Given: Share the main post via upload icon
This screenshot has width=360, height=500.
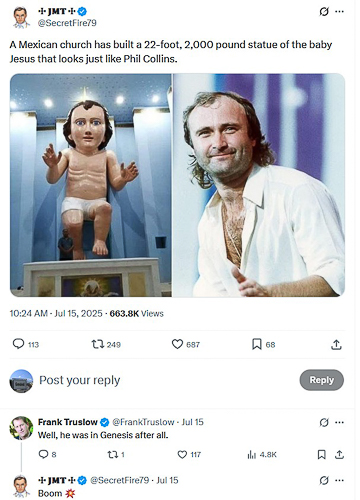Looking at the screenshot, I should (x=336, y=344).
